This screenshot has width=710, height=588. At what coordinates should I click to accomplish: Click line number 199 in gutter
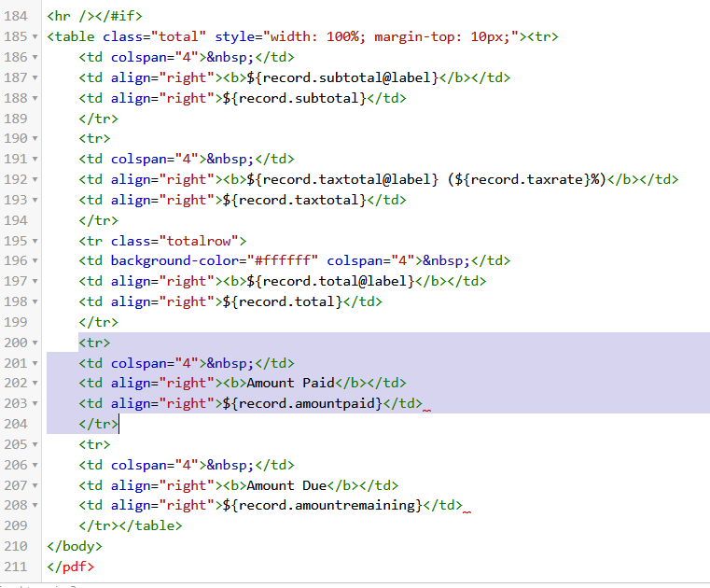tap(16, 322)
